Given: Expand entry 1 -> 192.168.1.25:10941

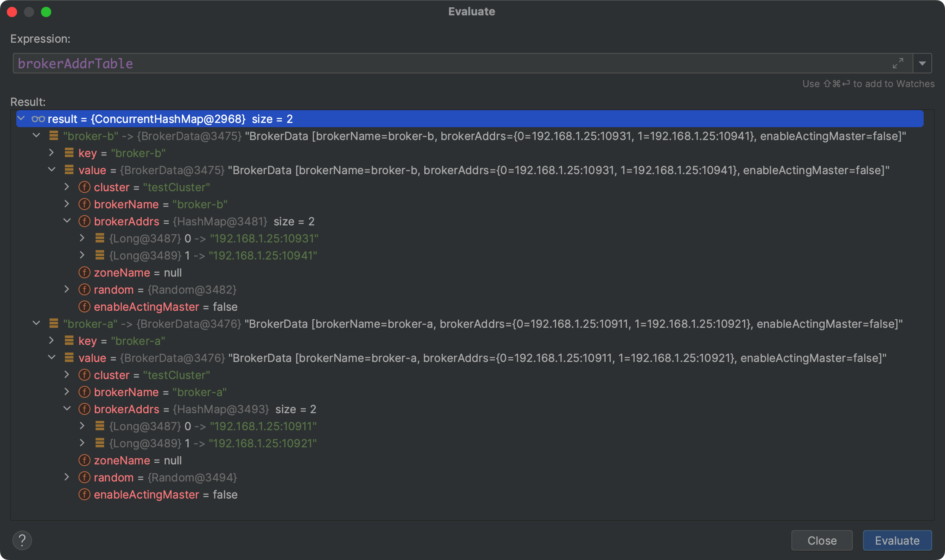Looking at the screenshot, I should click(x=82, y=255).
